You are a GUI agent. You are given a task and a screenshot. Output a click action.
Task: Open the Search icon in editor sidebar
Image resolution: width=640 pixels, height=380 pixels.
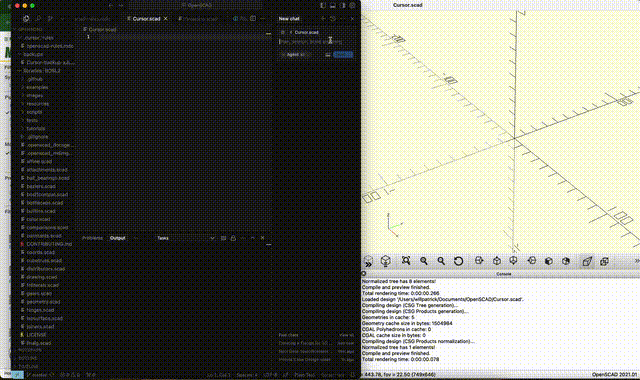pyautogui.click(x=38, y=18)
